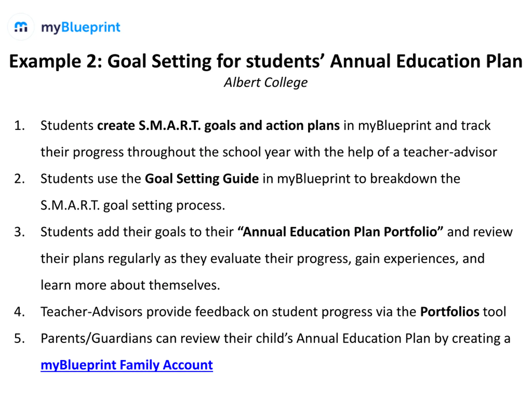Click the myBlueprint round logo icon
Image resolution: width=532 pixels, height=399 pixels.
[21, 27]
